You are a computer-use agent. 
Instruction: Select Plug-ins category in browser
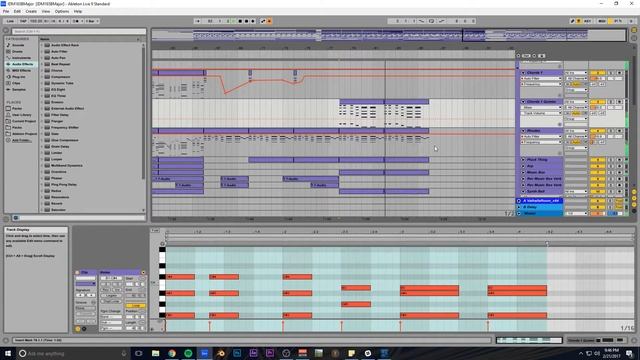[19, 77]
